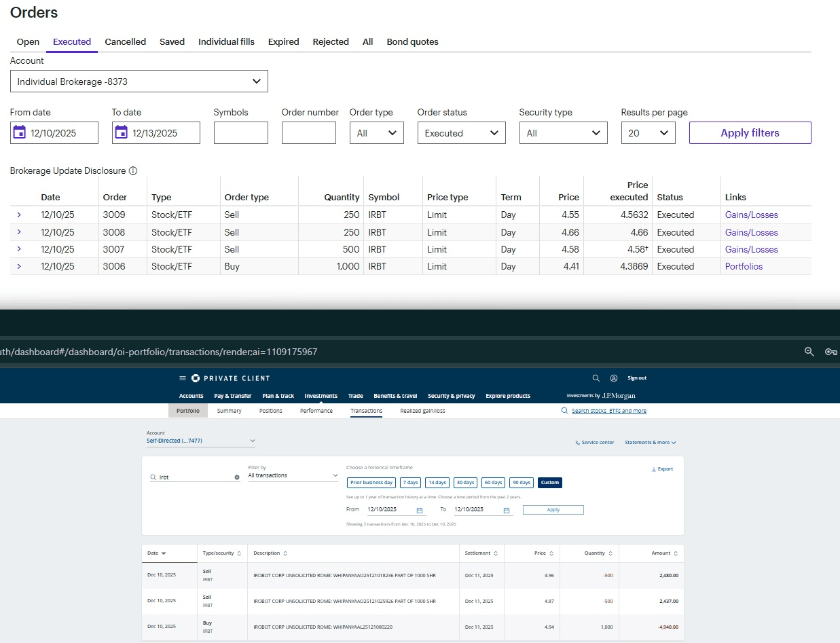Screen dimensions: 840x643
Task: Expand order 3009 row details
Action: (19, 215)
